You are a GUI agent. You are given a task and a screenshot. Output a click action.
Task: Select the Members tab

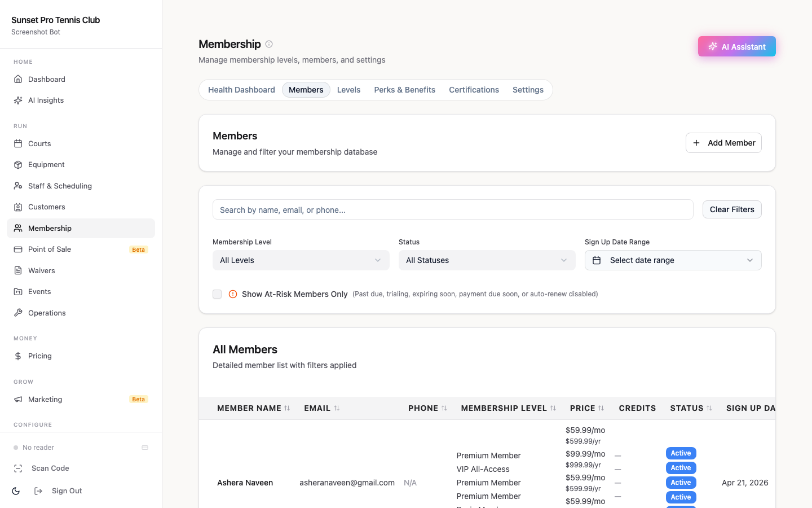point(306,90)
